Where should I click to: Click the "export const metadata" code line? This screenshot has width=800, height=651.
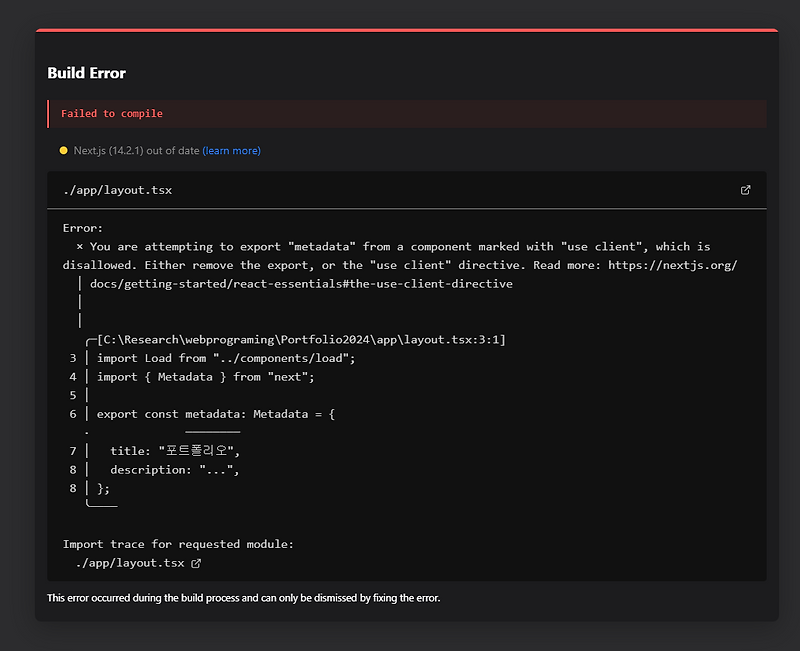(x=216, y=414)
